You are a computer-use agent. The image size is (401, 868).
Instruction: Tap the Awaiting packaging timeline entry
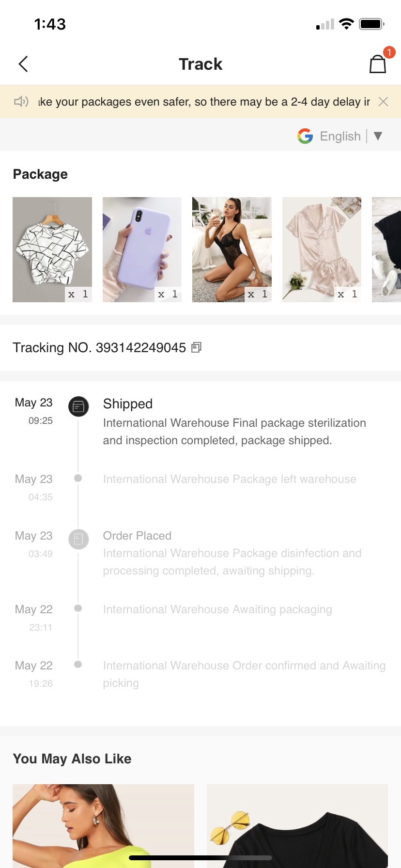pos(217,609)
